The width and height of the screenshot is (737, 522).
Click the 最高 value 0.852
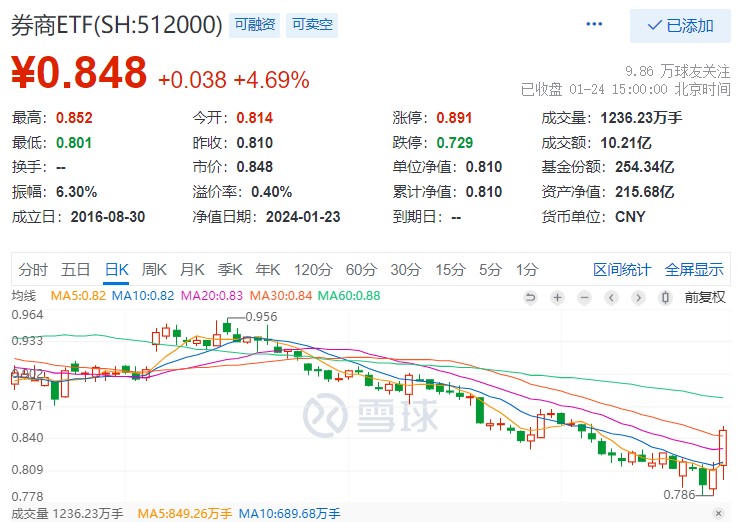point(74,117)
